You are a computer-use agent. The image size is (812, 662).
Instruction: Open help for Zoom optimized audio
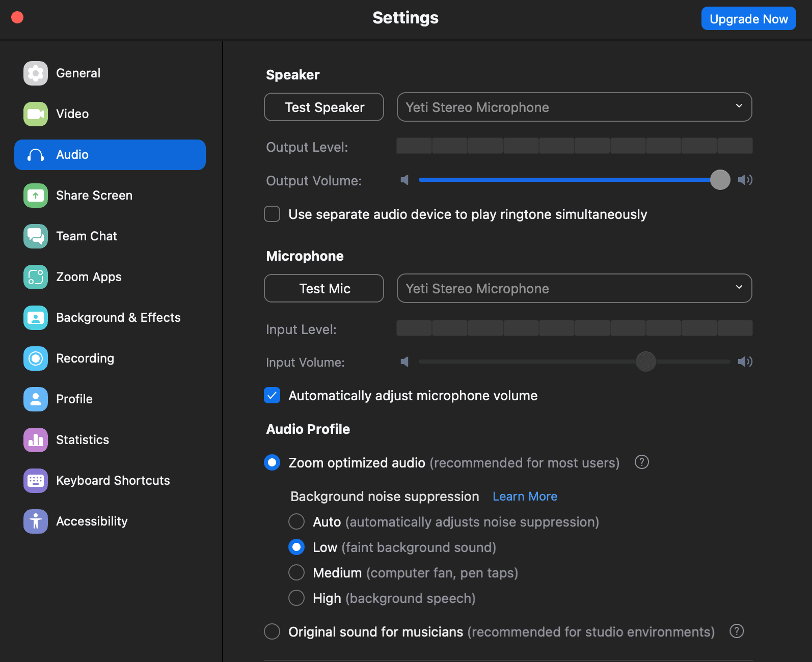point(642,462)
